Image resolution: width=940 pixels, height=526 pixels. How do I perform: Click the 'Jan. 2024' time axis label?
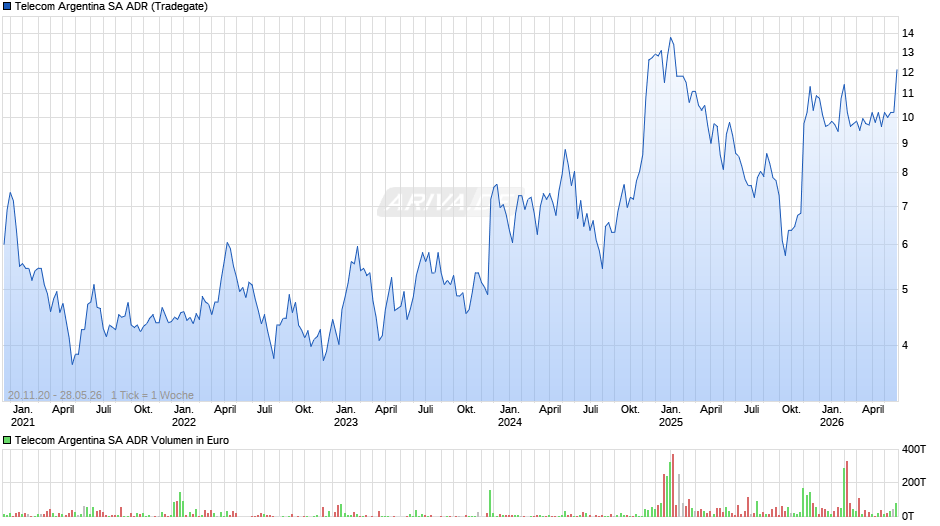pos(510,416)
